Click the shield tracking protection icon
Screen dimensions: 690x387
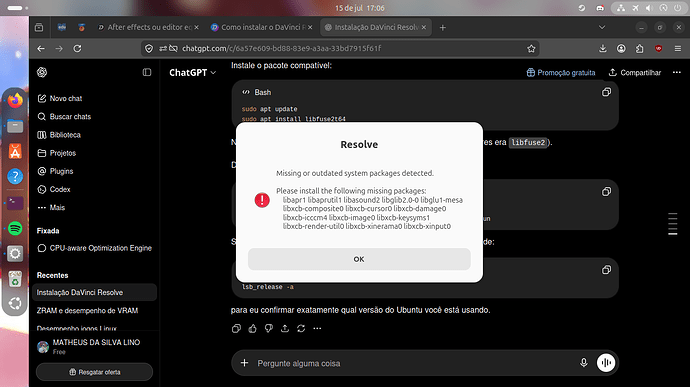coord(149,48)
